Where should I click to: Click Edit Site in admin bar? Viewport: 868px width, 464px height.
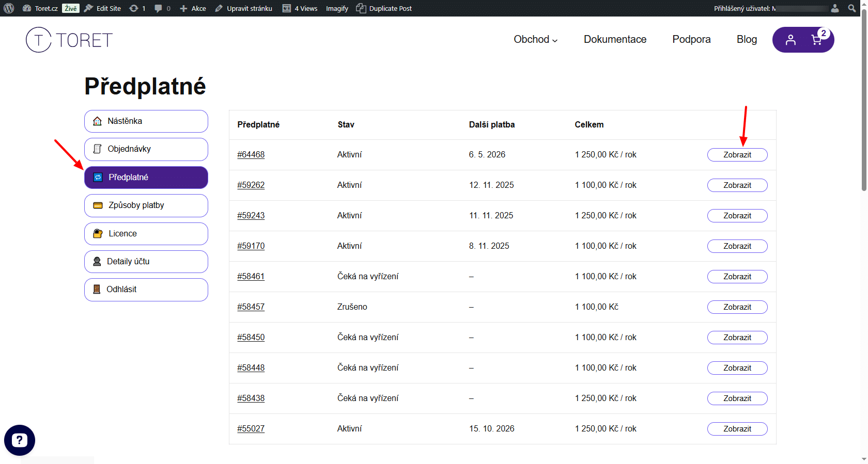[103, 8]
